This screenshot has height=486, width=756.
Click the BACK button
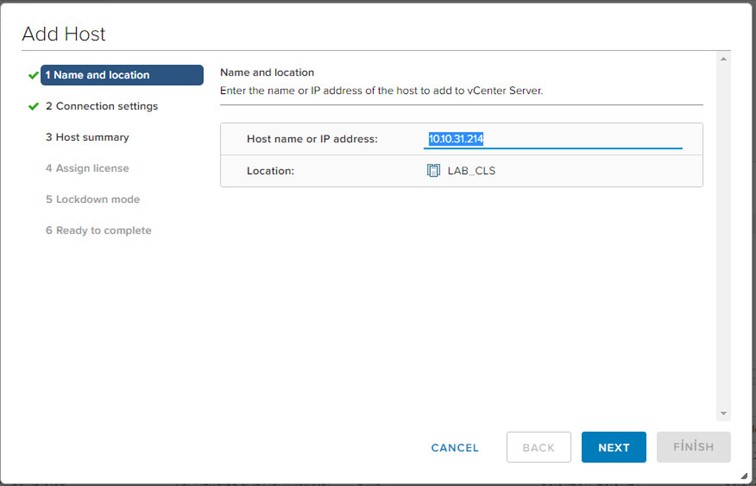(538, 447)
